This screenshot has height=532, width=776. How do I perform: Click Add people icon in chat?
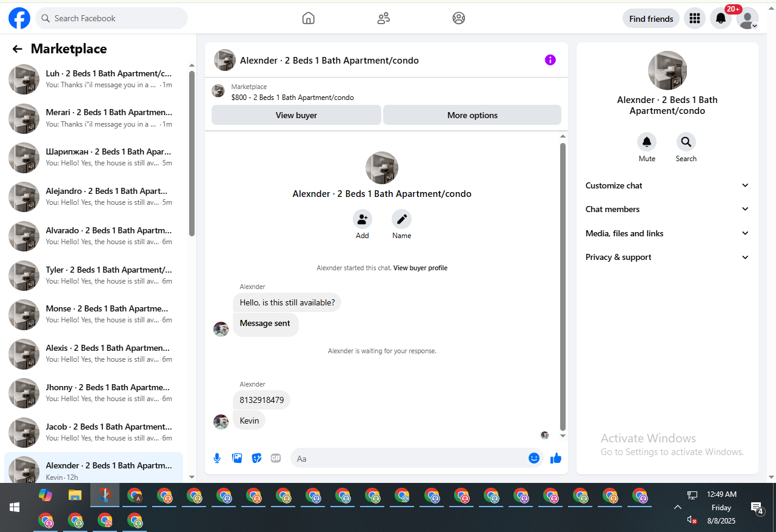(x=363, y=219)
